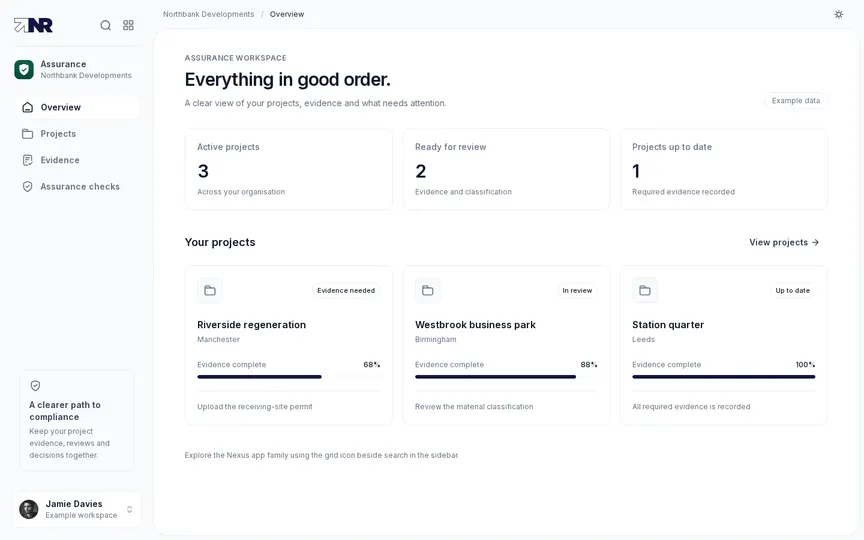Click the green Assurance shield icon
The image size is (864, 540).
[x=24, y=69]
